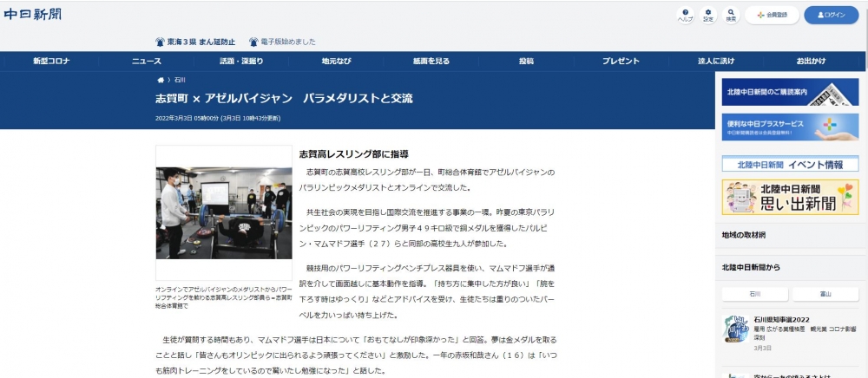The width and height of the screenshot is (868, 378).
Task: Go to the 中日新聞 logo homepage
Action: [x=33, y=15]
